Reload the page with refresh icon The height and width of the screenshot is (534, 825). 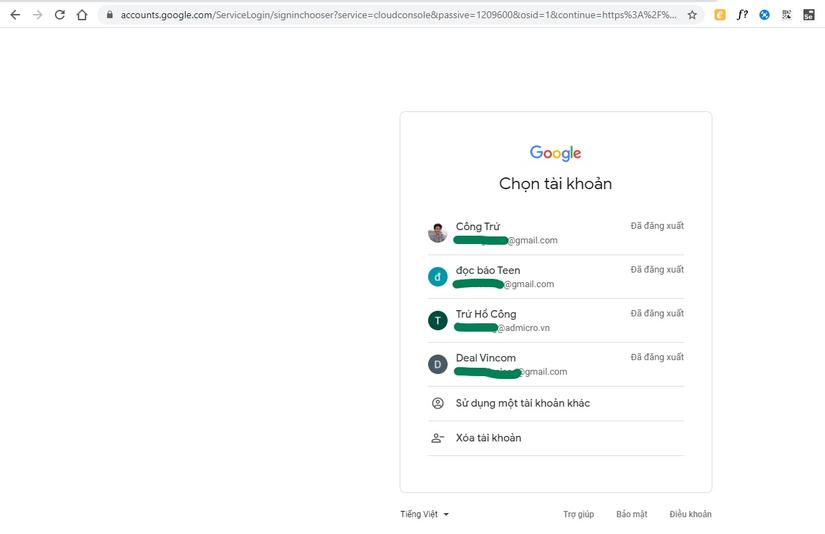(59, 15)
